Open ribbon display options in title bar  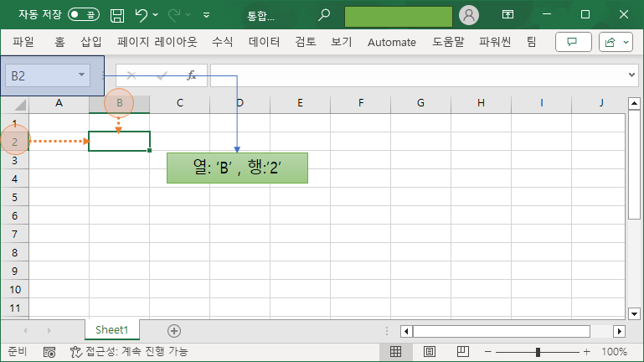[507, 15]
